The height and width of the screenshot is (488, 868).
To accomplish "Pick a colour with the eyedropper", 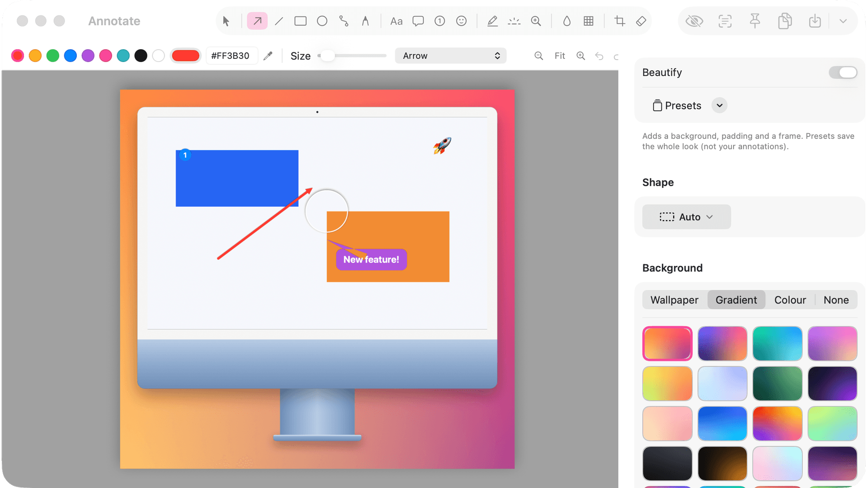I will click(268, 56).
